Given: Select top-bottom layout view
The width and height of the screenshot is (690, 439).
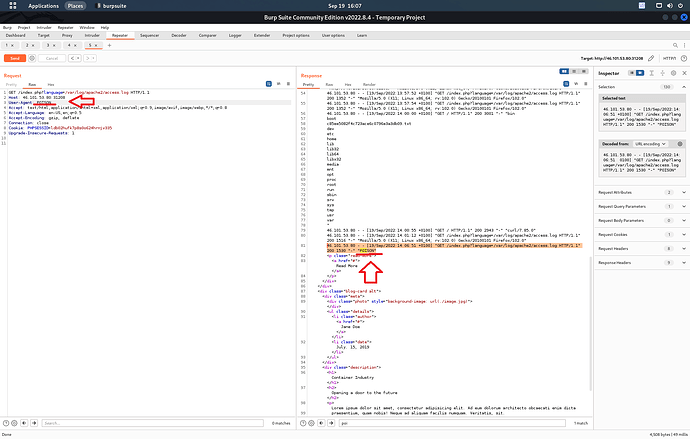Looking at the screenshot, I should point(574,71).
